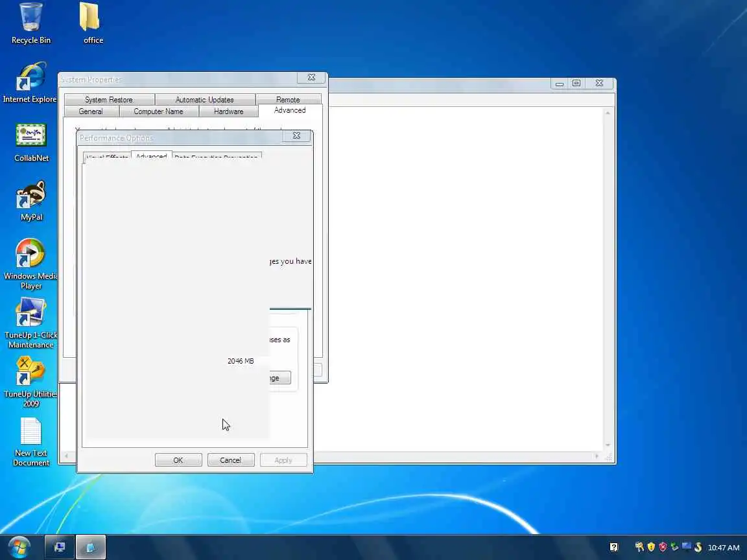Open the Windows Start orb
This screenshot has width=747, height=560.
point(19,547)
